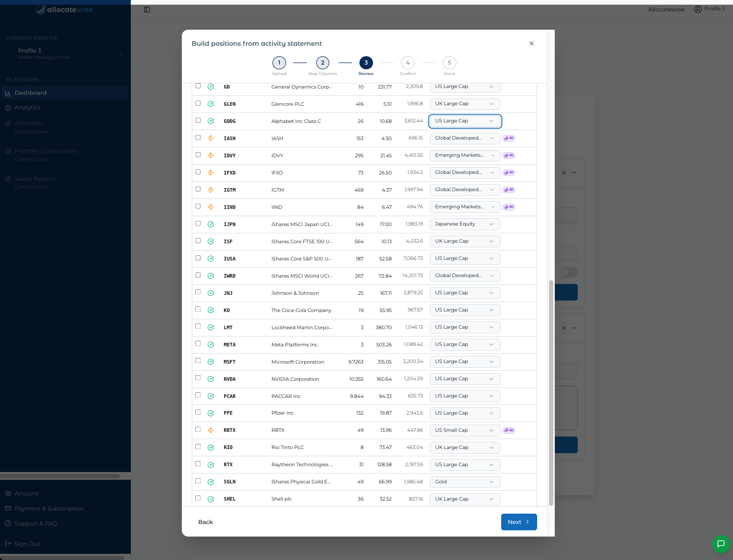Viewport: 733px width, 560px height.
Task: Select step 3 Review
Action: (x=366, y=63)
